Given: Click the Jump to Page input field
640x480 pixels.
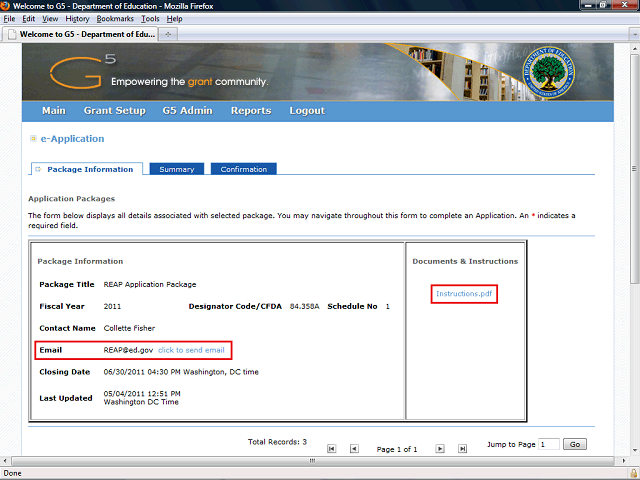Looking at the screenshot, I should tap(549, 444).
